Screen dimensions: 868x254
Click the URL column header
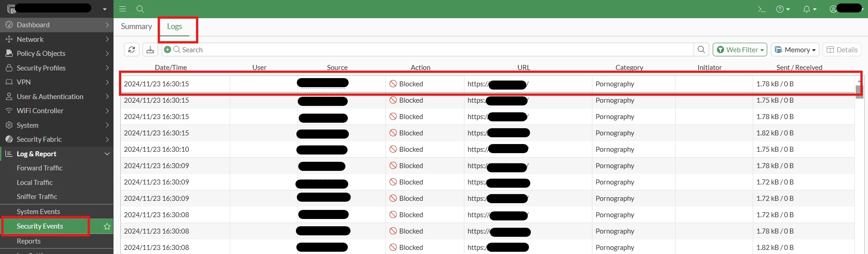[x=523, y=68]
